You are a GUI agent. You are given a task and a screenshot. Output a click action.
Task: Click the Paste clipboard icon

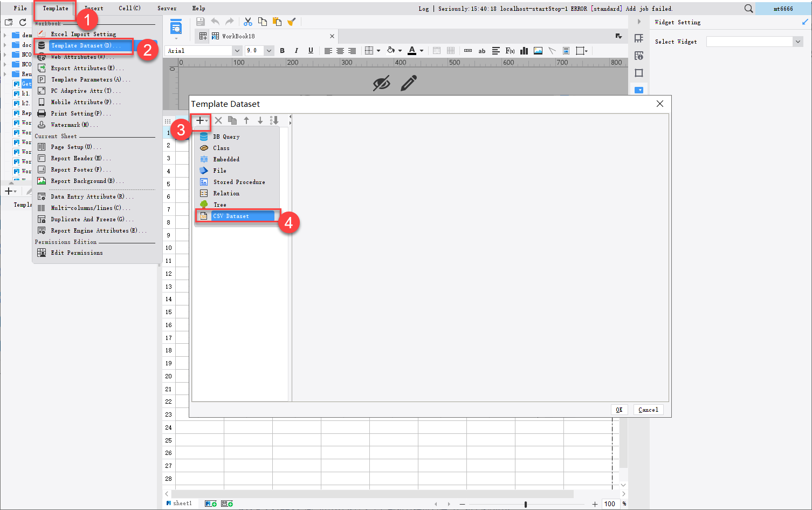[277, 22]
